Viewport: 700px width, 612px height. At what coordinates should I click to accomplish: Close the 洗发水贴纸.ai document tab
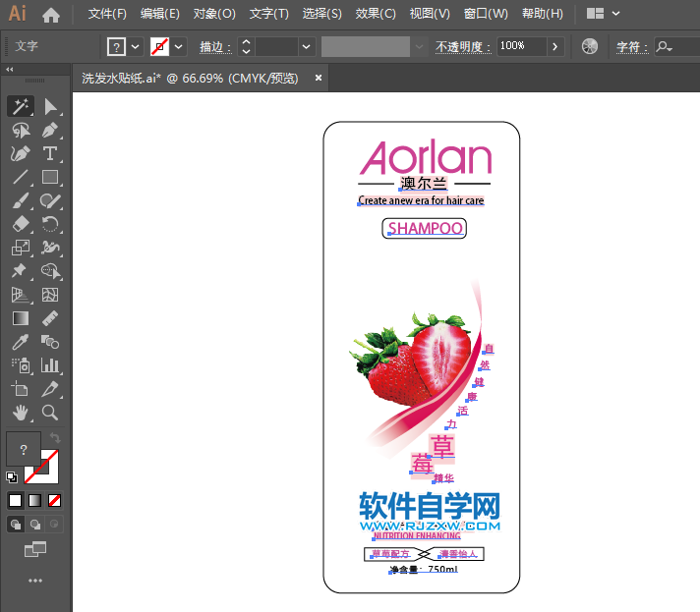pyautogui.click(x=319, y=78)
